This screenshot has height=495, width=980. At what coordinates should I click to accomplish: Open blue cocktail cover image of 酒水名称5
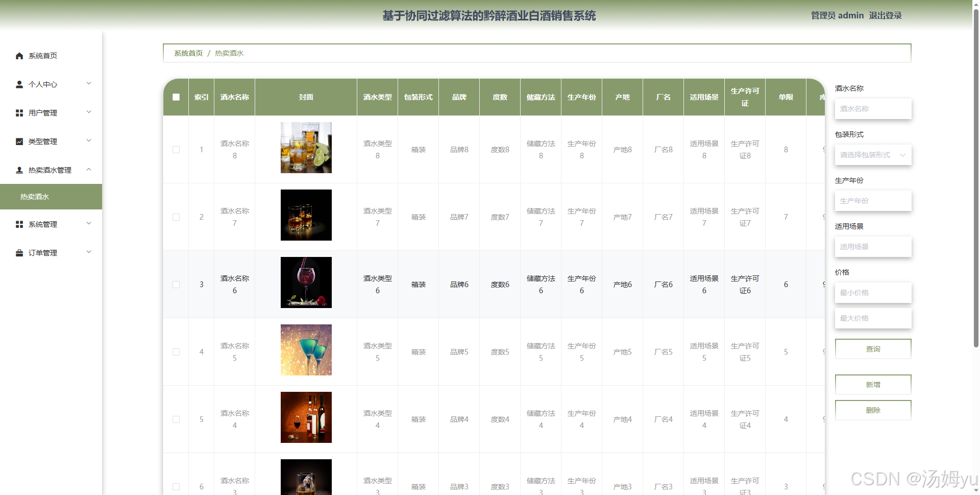(306, 350)
